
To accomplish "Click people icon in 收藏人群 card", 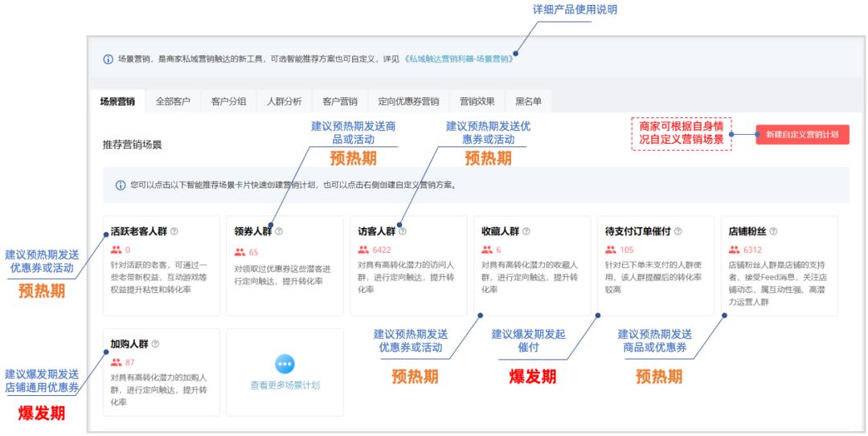I will (x=486, y=250).
